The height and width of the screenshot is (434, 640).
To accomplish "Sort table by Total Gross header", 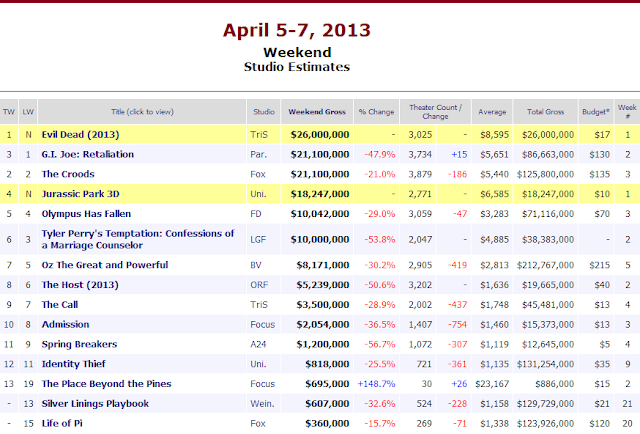I will pos(545,112).
